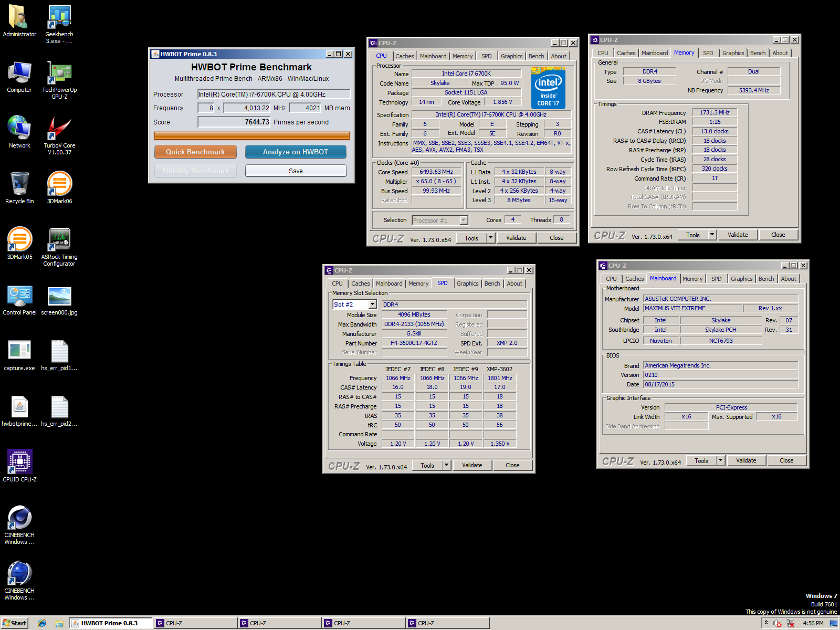Click the HWBOT Prime title bar icon

[x=155, y=54]
